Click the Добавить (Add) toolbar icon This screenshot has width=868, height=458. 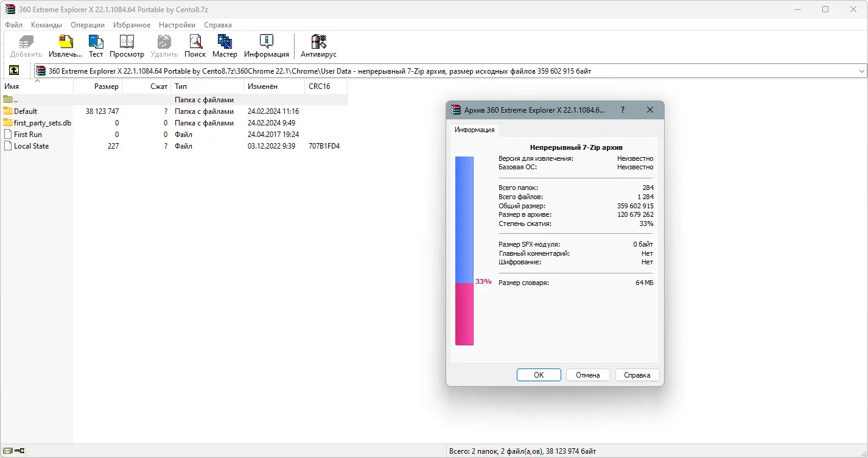pyautogui.click(x=26, y=44)
